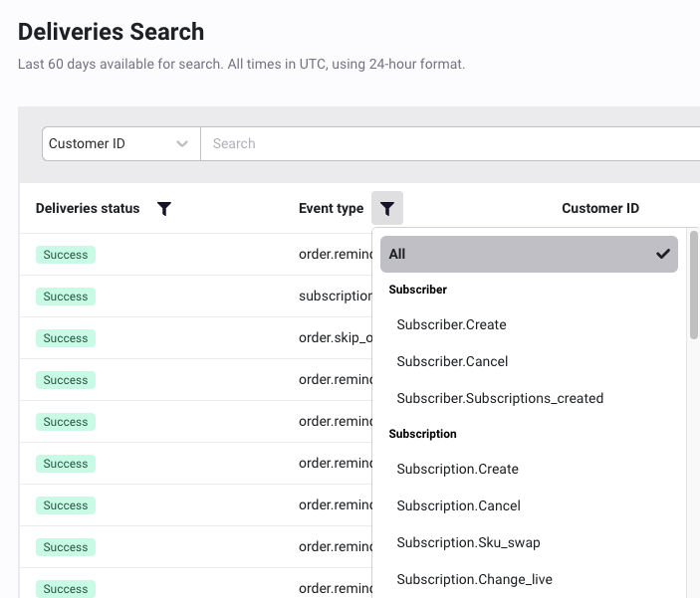The height and width of the screenshot is (598, 700).
Task: Open the Deliveries status filter icon
Action: point(164,208)
